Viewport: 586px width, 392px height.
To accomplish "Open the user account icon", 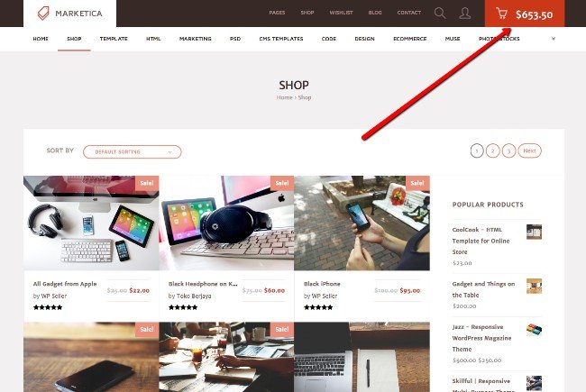I will tap(464, 14).
